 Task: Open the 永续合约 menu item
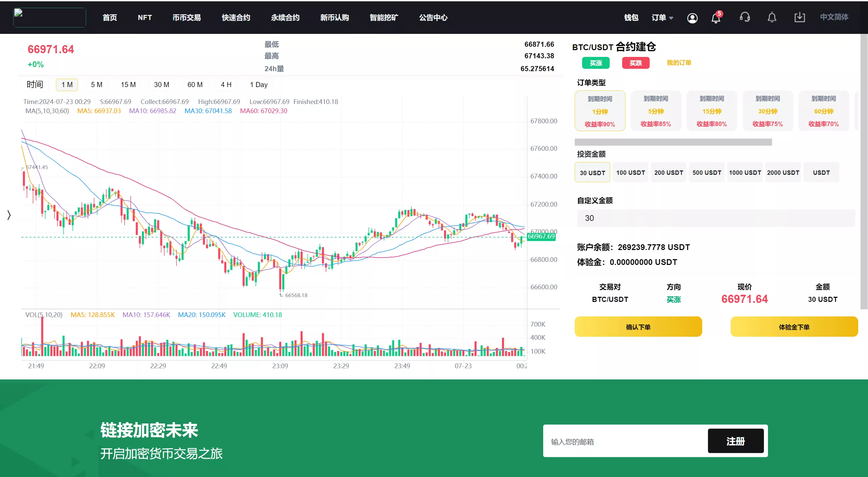pos(285,17)
